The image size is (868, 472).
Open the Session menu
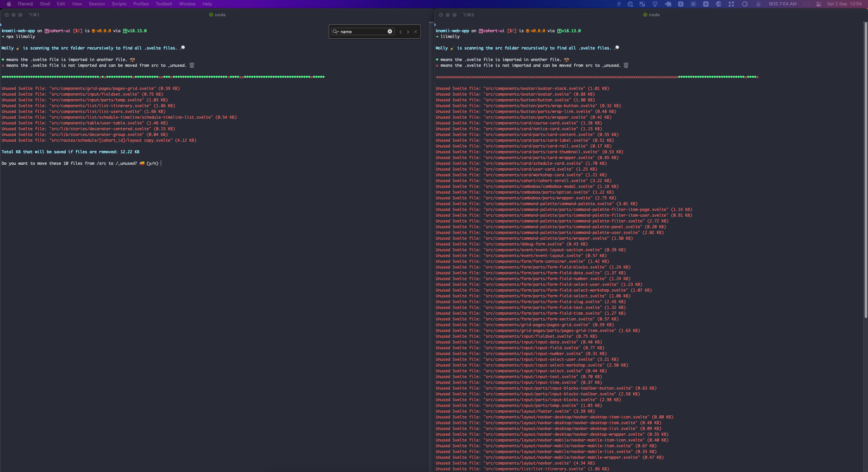(97, 4)
